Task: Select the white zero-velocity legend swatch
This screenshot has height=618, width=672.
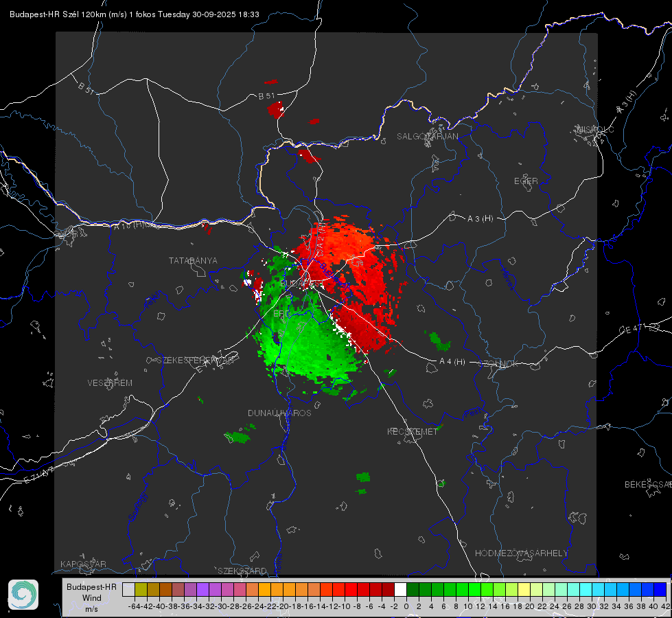Action: click(400, 589)
